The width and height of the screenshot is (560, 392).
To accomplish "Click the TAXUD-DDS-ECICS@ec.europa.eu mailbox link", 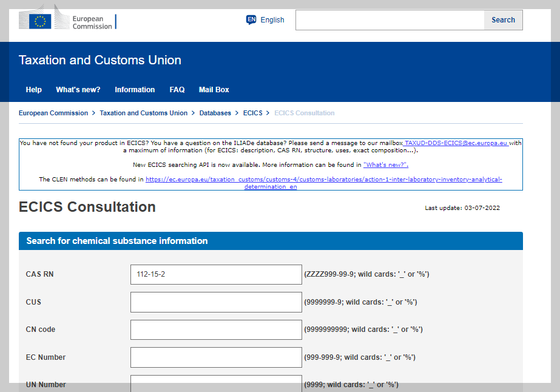I will point(456,143).
